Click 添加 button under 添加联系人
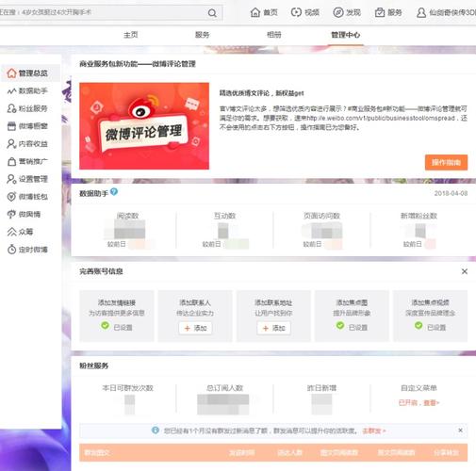This screenshot has width=476, height=471. point(195,328)
